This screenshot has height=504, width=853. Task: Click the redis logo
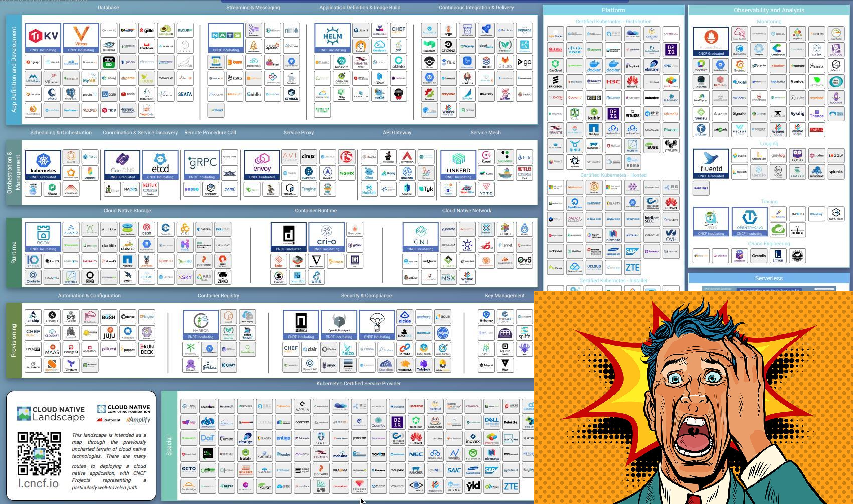tap(128, 94)
